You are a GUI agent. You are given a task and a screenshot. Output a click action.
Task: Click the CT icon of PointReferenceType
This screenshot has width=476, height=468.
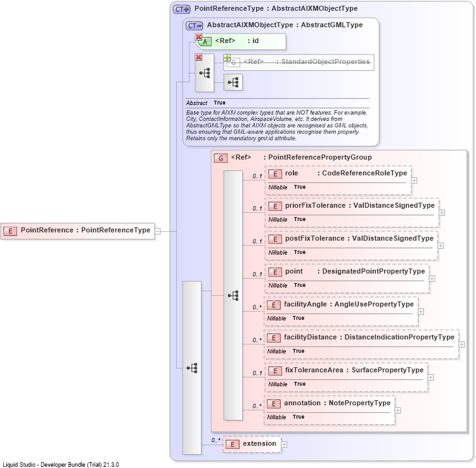point(181,9)
